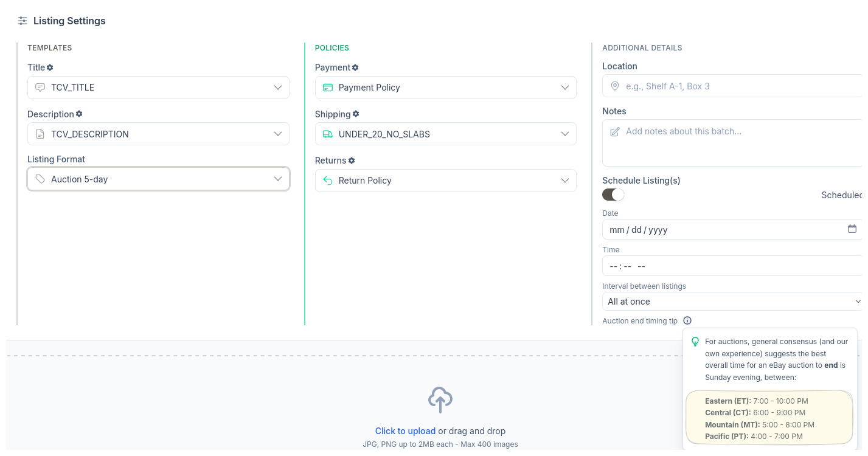Image resolution: width=868 pixels, height=456 pixels.
Task: Expand the Payment Policy dropdown
Action: click(445, 88)
